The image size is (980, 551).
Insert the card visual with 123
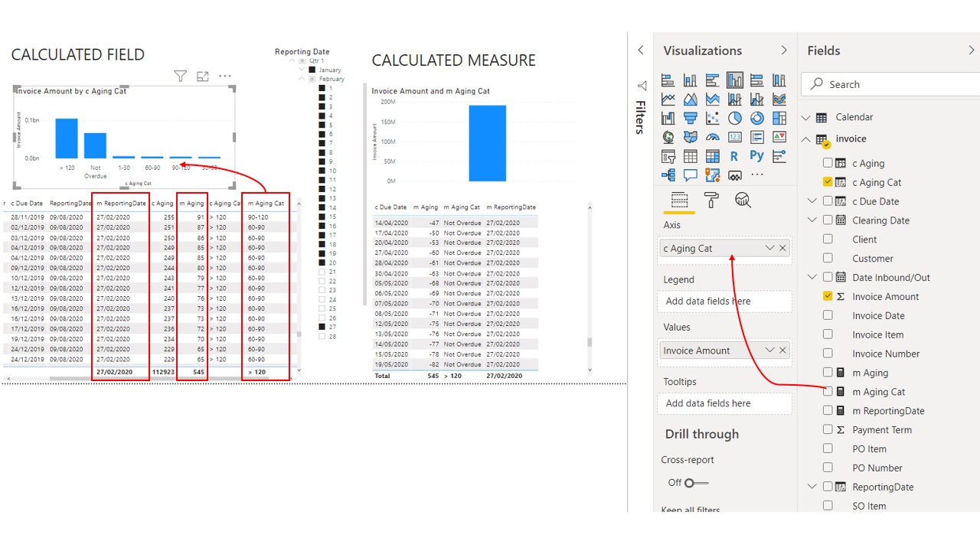tap(735, 137)
